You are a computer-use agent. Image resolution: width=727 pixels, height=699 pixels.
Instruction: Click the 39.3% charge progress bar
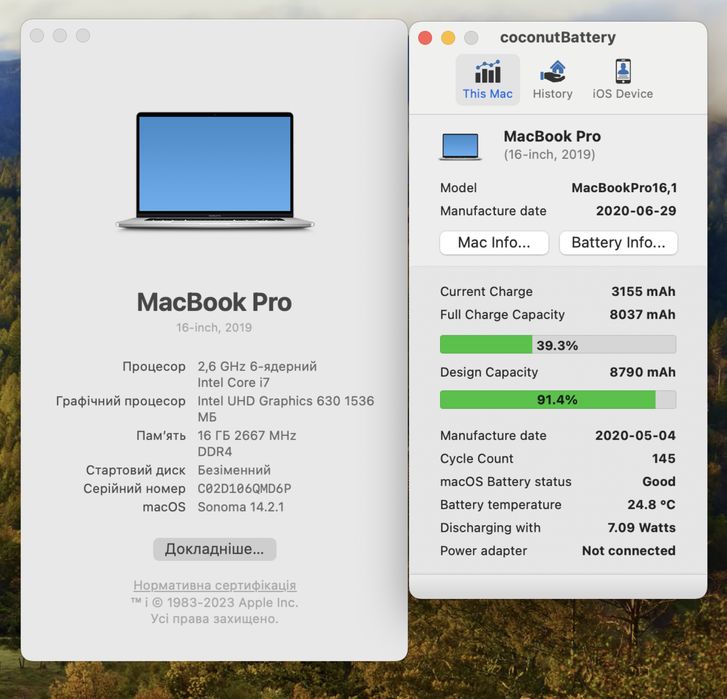(558, 345)
